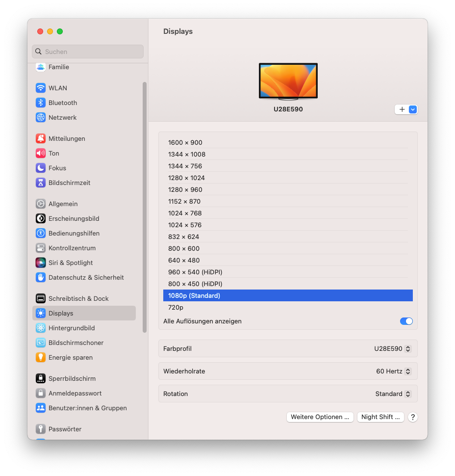Select the Fokus moon icon
This screenshot has height=476, width=455.
[41, 168]
